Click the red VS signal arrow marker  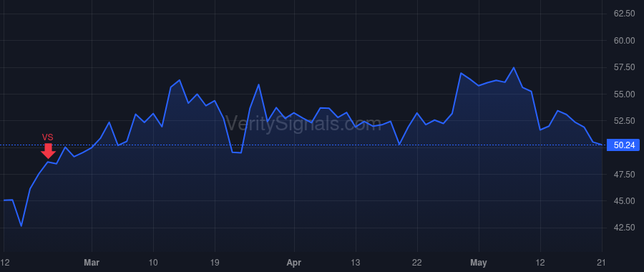(x=48, y=151)
